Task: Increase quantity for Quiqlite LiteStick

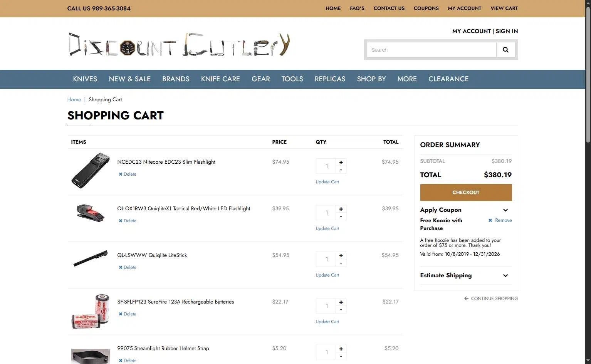Action: coord(341,256)
